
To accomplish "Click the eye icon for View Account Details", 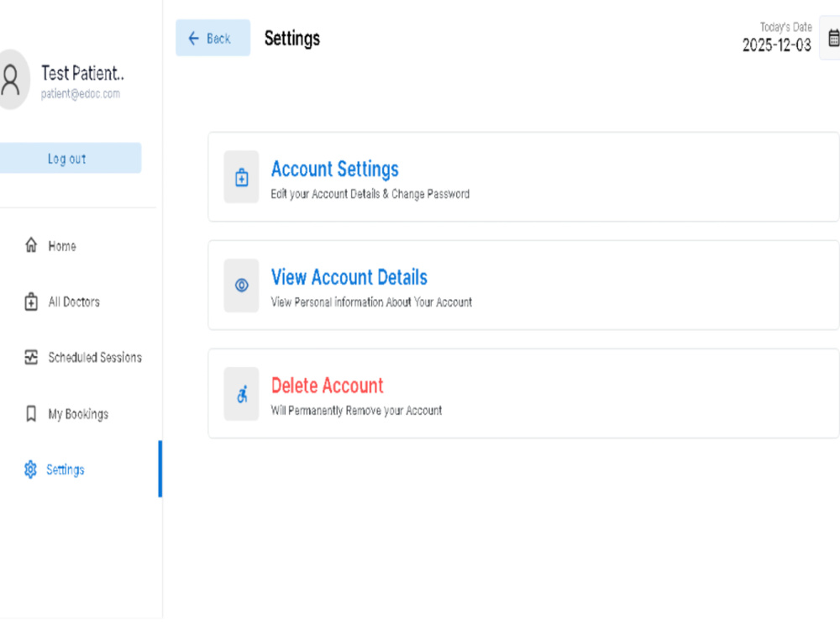I will point(242,285).
